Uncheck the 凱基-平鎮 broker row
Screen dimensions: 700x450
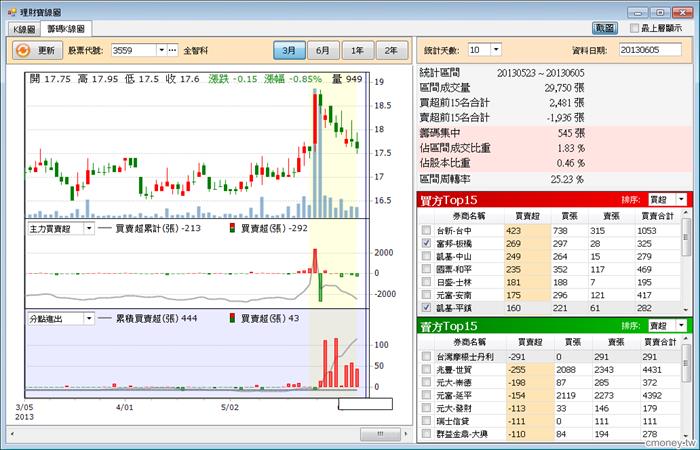tap(426, 308)
